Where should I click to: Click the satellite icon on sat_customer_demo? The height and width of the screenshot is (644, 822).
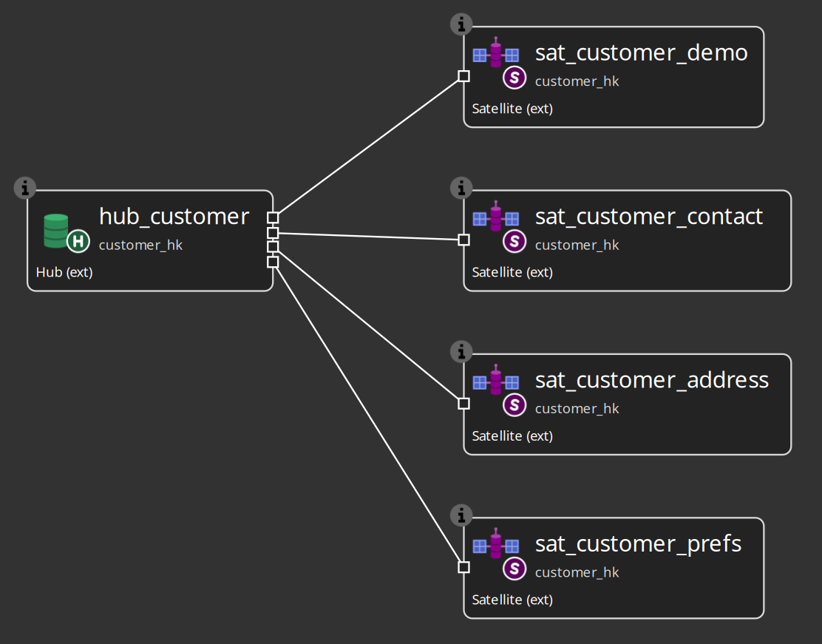tap(496, 52)
